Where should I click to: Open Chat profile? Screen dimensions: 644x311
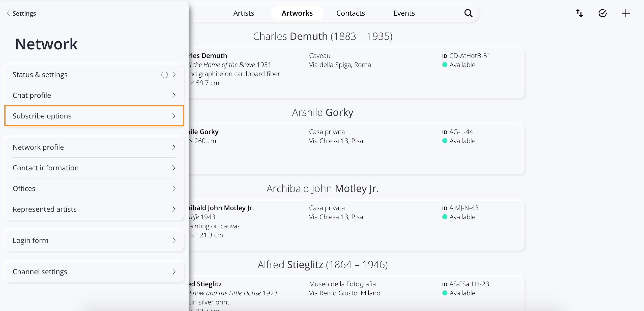tap(94, 95)
